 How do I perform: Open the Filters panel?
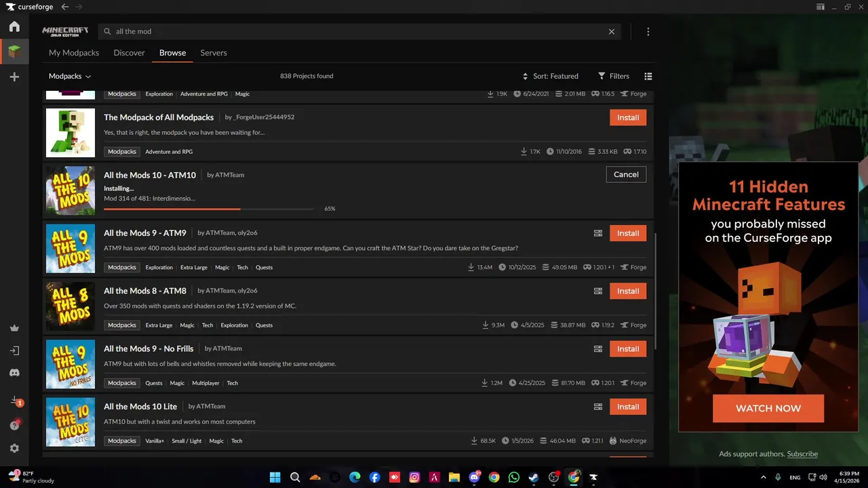click(614, 76)
